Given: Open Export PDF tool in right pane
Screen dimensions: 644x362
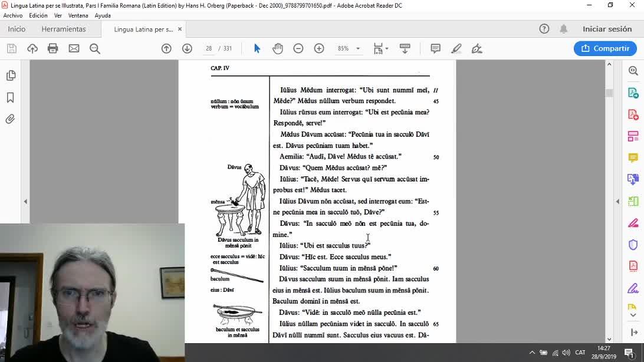Looking at the screenshot, I should tap(633, 93).
